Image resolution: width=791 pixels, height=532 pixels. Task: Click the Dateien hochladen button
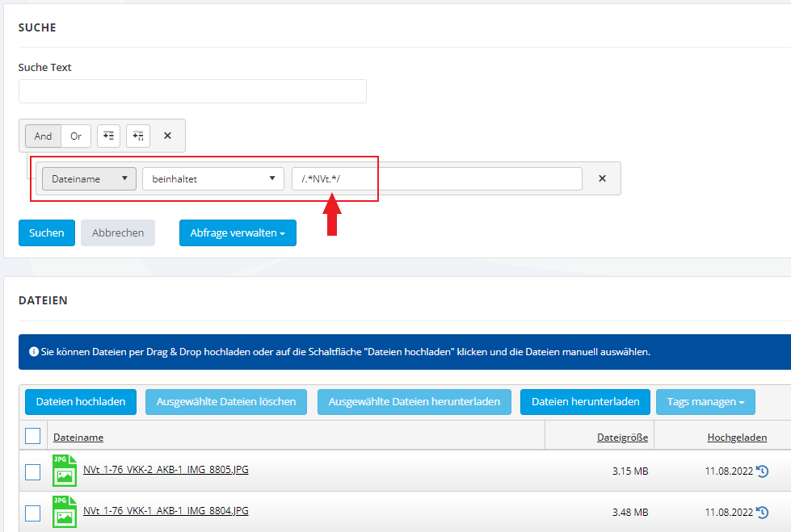pos(81,401)
